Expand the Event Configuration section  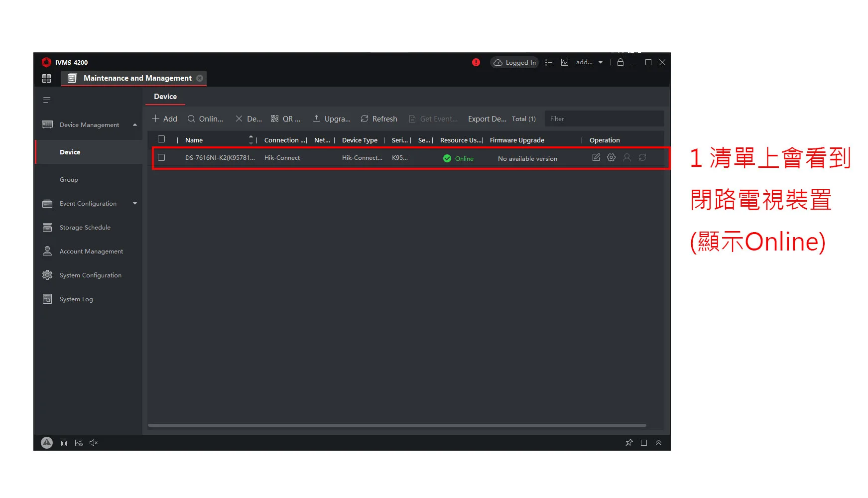point(135,203)
